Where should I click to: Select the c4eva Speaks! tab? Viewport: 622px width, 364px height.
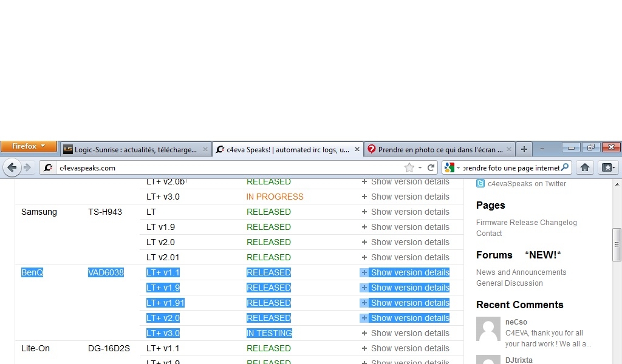click(287, 149)
